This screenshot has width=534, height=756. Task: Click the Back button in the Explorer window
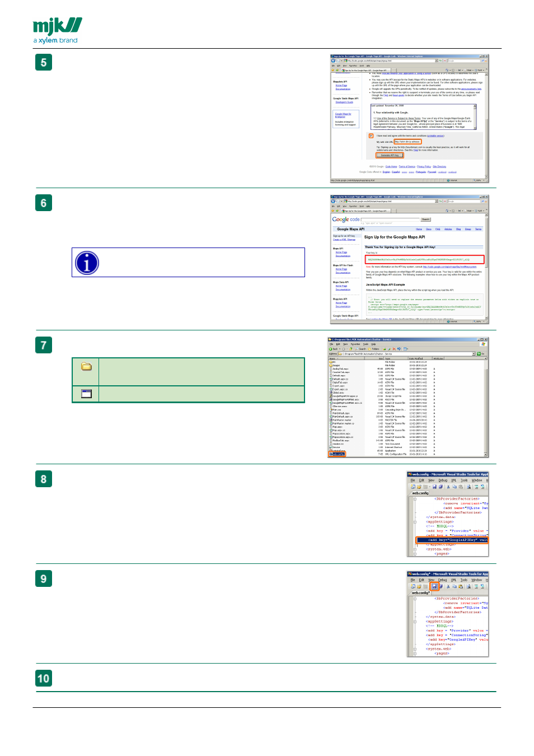[x=333, y=349]
